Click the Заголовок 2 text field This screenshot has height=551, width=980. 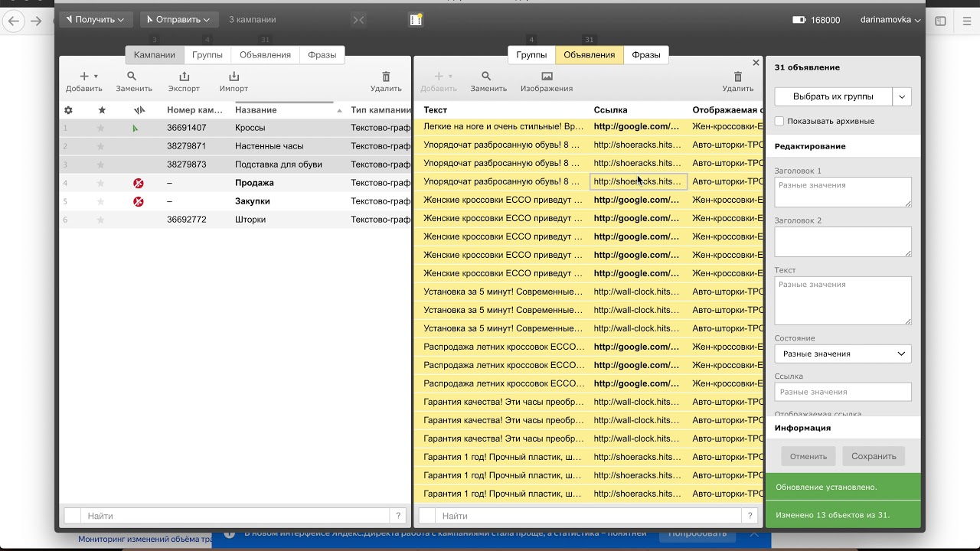tap(843, 242)
